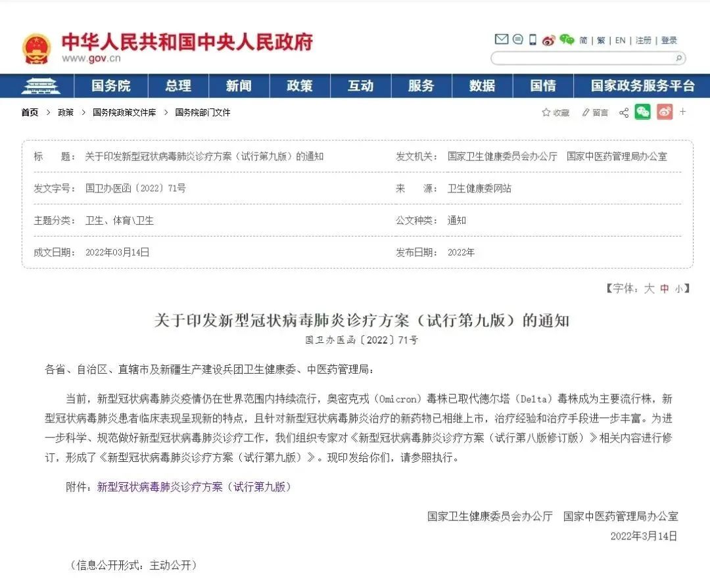
Task: Open attachment 新型冠状病毒肺炎诊疗方案（试行第九版）
Action: [x=194, y=487]
